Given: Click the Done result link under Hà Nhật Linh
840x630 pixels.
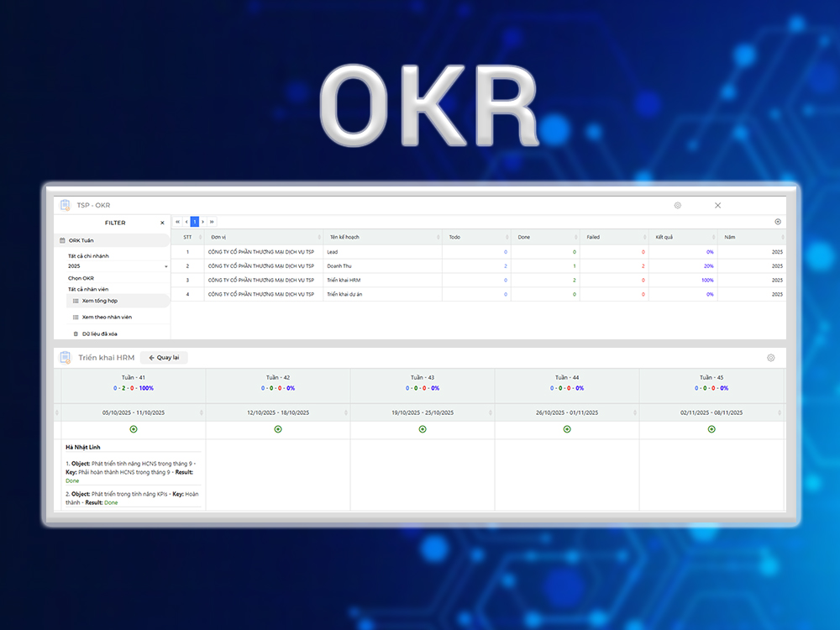Looking at the screenshot, I should [x=72, y=480].
